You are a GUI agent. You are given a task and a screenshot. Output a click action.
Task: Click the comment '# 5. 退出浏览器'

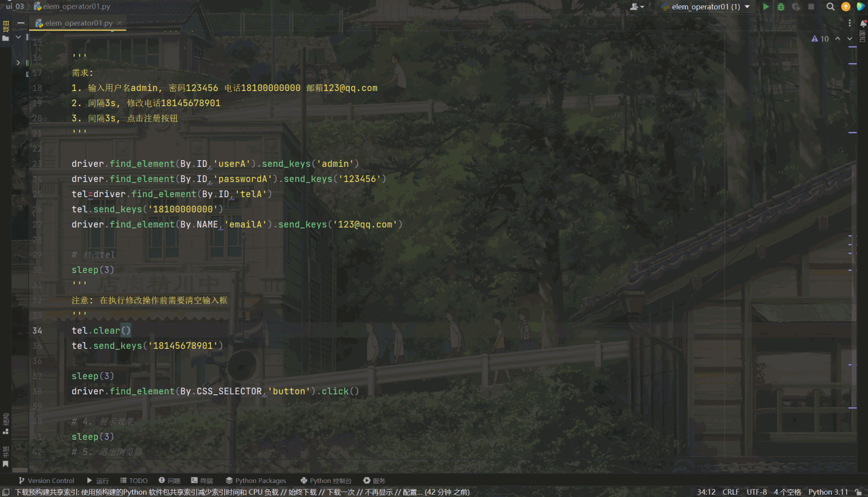(107, 452)
